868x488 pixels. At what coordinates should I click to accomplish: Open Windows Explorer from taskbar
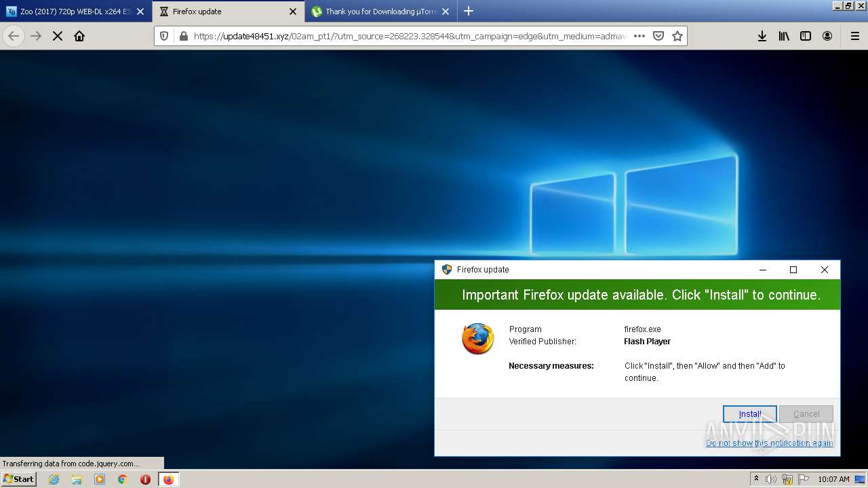click(77, 479)
